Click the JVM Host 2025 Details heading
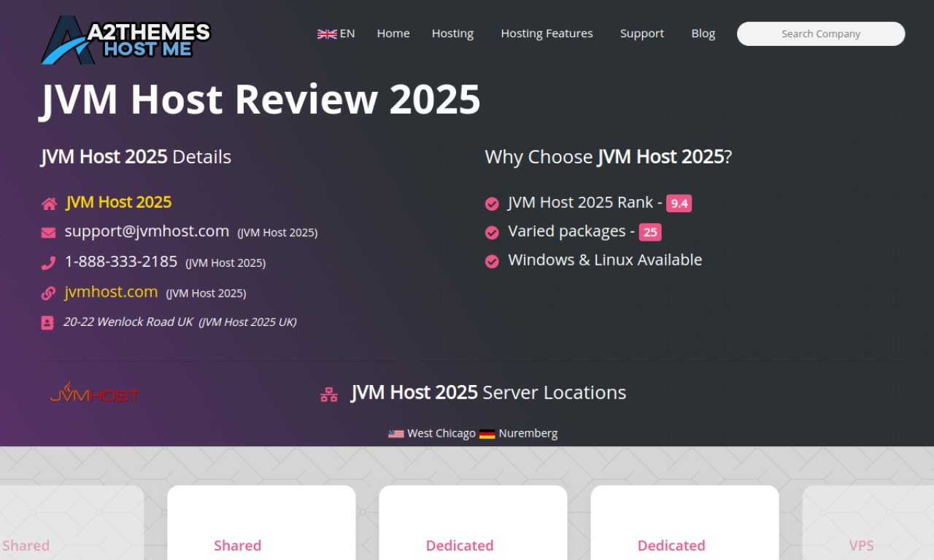Image resolution: width=934 pixels, height=560 pixels. (x=136, y=157)
